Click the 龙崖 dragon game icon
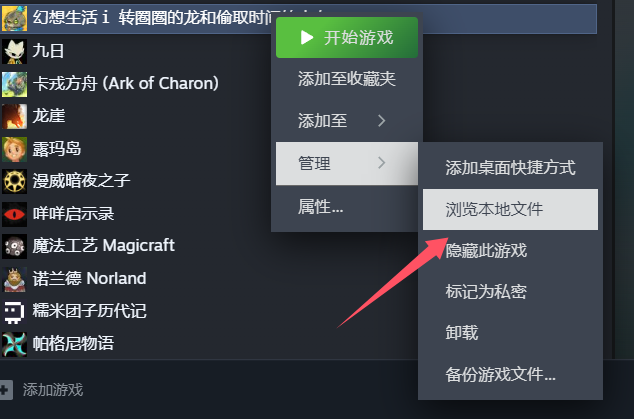The image size is (634, 419). pyautogui.click(x=14, y=116)
